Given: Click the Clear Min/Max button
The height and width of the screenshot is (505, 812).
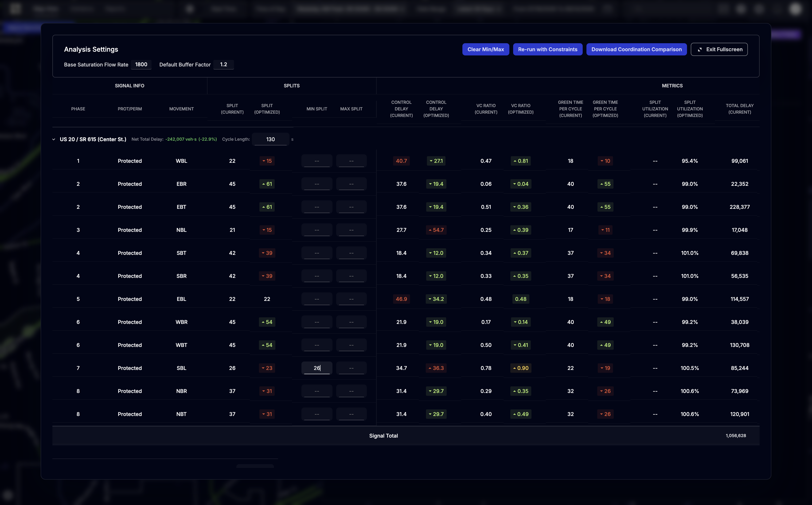Looking at the screenshot, I should click(x=485, y=49).
